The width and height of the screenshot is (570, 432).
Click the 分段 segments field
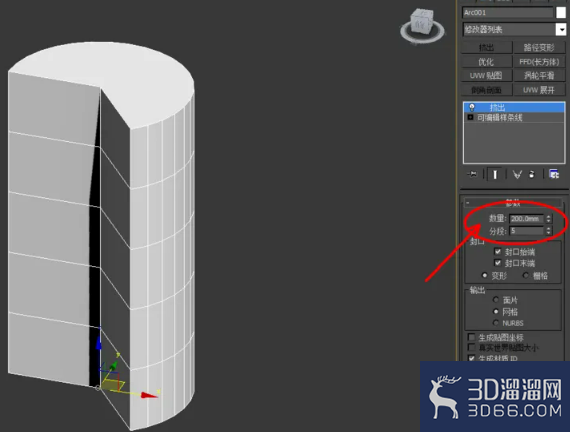(526, 231)
